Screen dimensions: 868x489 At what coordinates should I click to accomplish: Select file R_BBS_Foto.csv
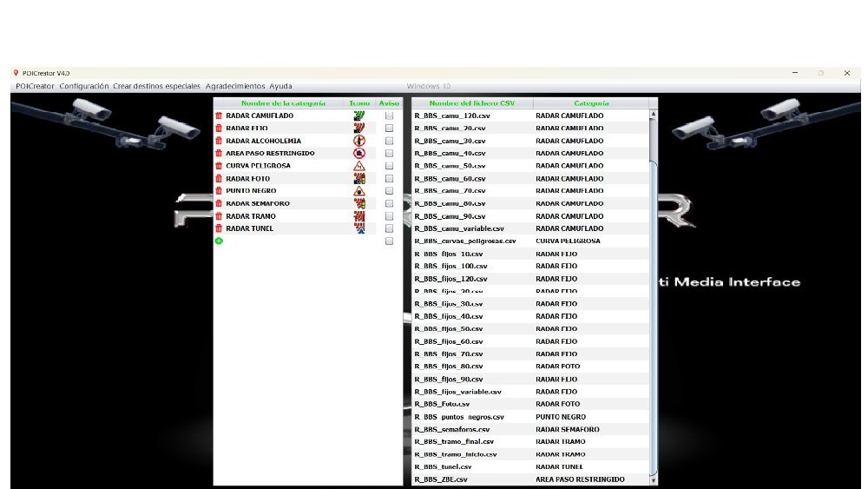coord(442,404)
